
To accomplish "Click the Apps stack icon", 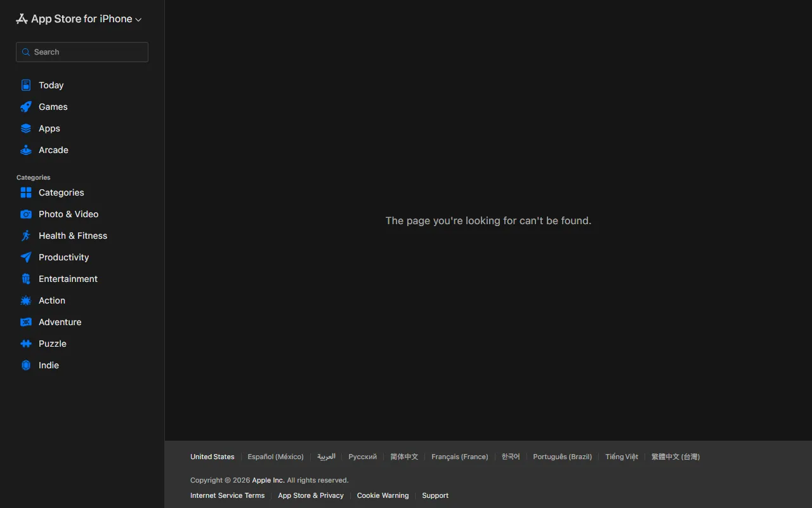I will pos(26,128).
